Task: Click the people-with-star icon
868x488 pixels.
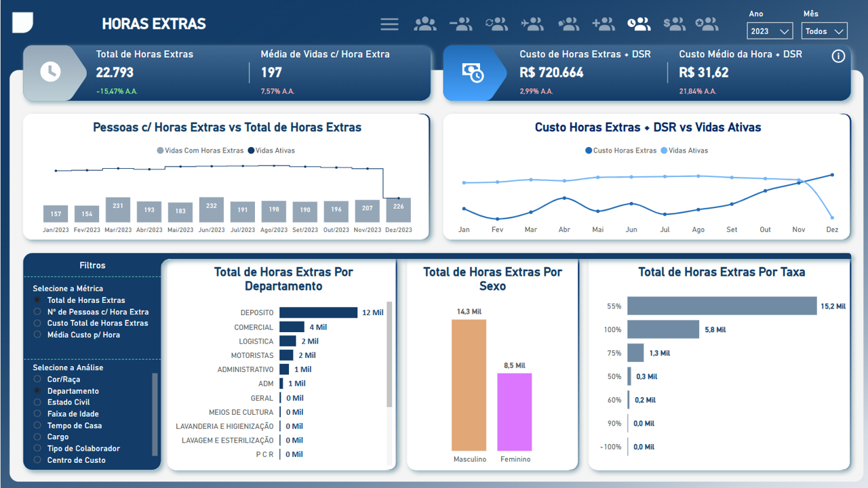Action: pos(707,24)
